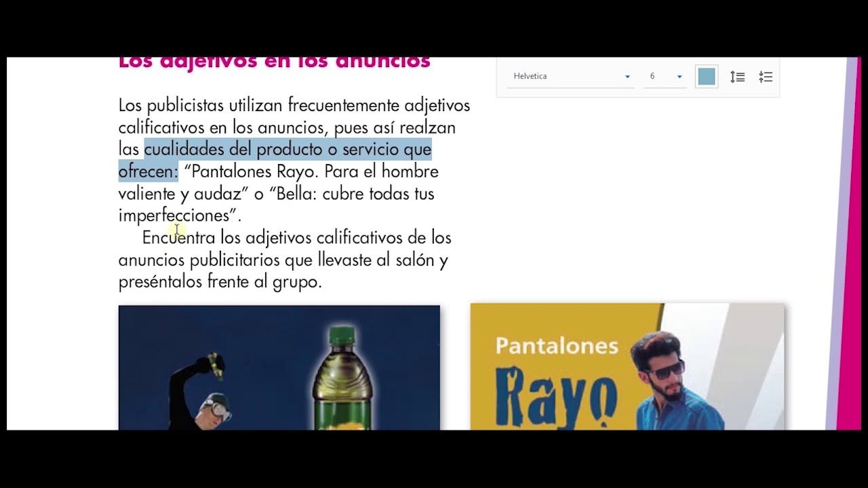Click the blue highlight color swatch

(x=707, y=77)
